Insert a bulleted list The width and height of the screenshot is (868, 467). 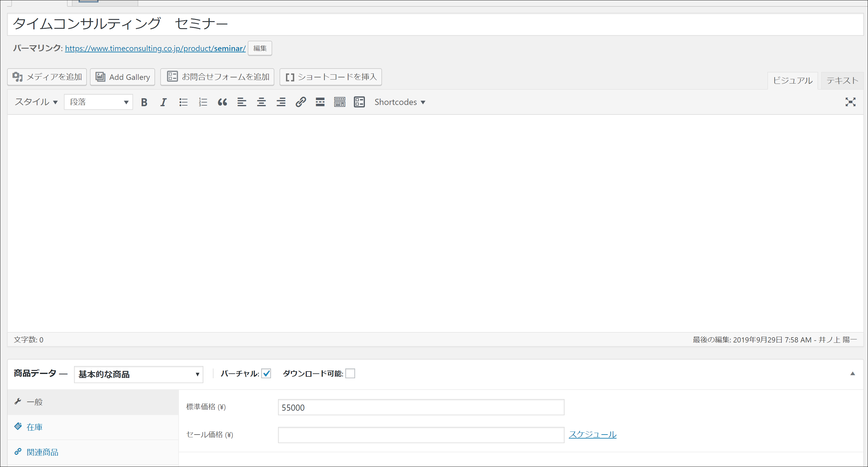(x=183, y=102)
